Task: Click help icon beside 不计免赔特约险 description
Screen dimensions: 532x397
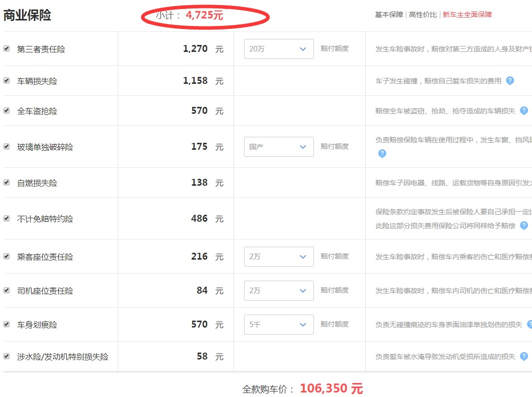Action: 524,226
